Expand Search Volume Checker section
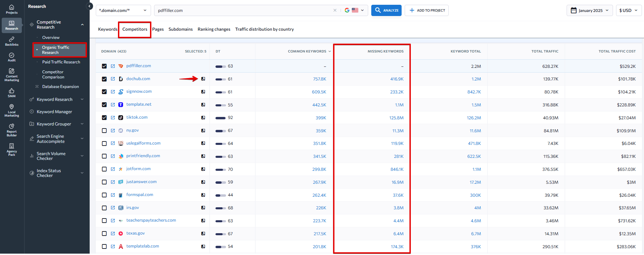The width and height of the screenshot is (644, 255). 82,156
